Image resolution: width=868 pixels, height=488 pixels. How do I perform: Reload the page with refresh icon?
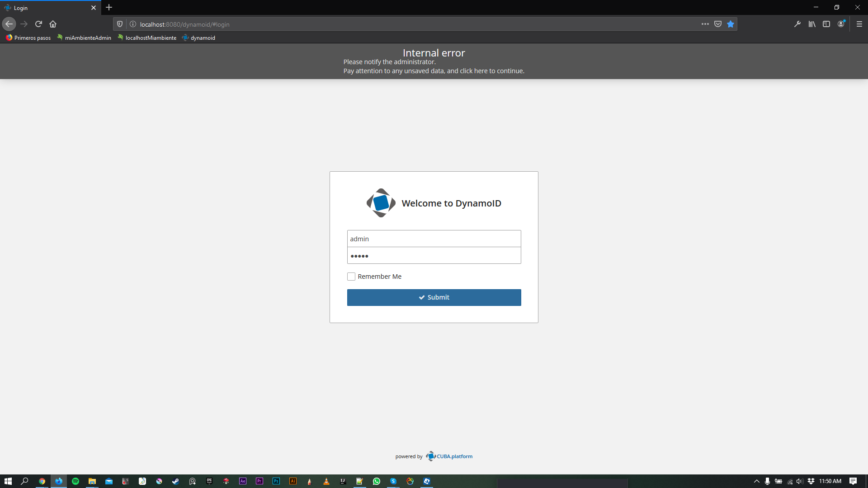[x=38, y=24]
